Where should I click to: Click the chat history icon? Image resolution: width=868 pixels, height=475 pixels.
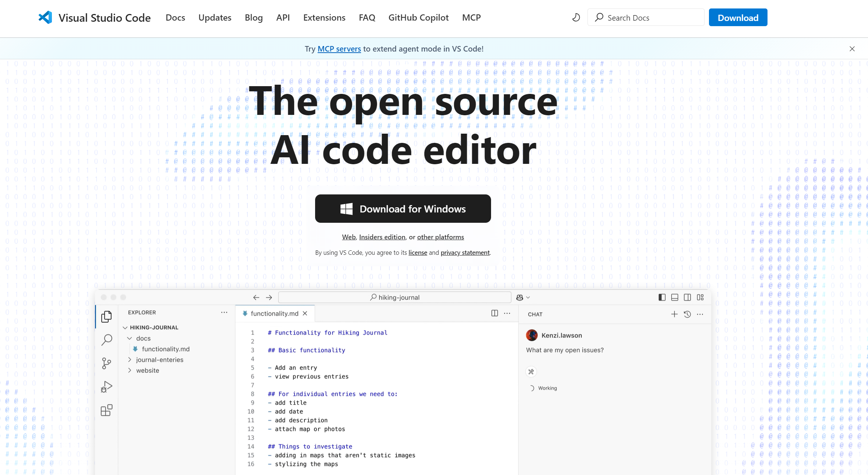pyautogui.click(x=687, y=314)
